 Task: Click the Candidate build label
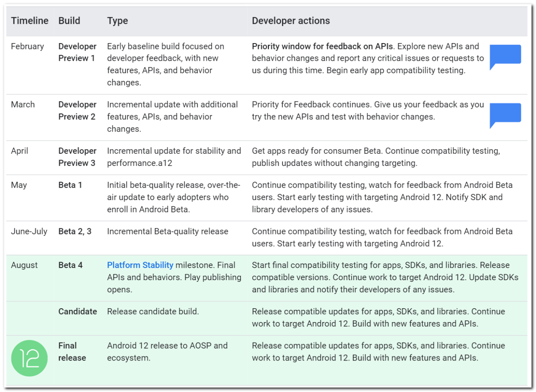[77, 312]
